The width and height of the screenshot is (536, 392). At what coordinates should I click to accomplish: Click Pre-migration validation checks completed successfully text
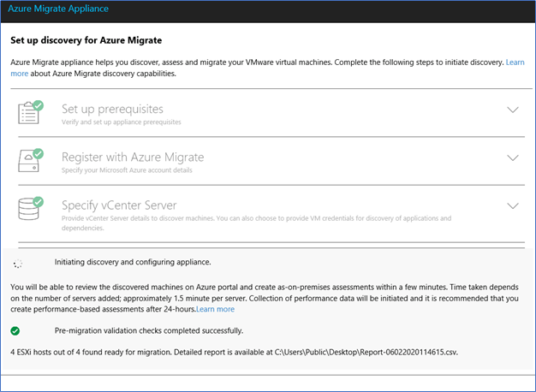click(149, 331)
